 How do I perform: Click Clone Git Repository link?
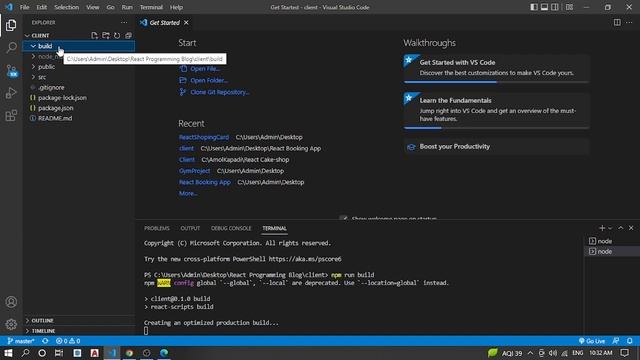click(x=214, y=92)
